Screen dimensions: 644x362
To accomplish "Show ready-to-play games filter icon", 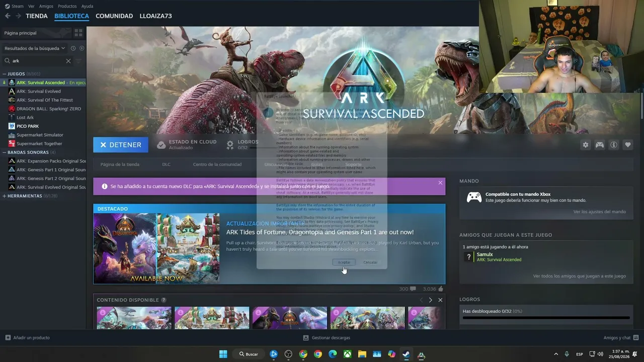I will [x=82, y=48].
